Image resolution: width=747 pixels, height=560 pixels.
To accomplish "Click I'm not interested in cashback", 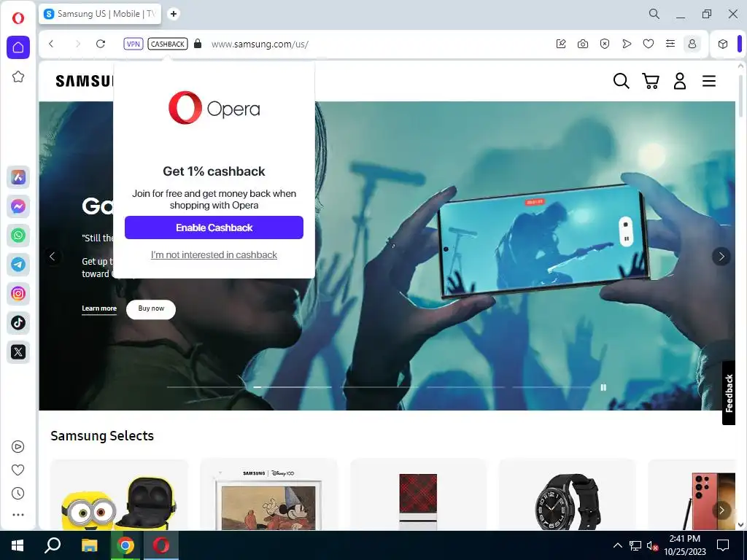I will click(214, 254).
